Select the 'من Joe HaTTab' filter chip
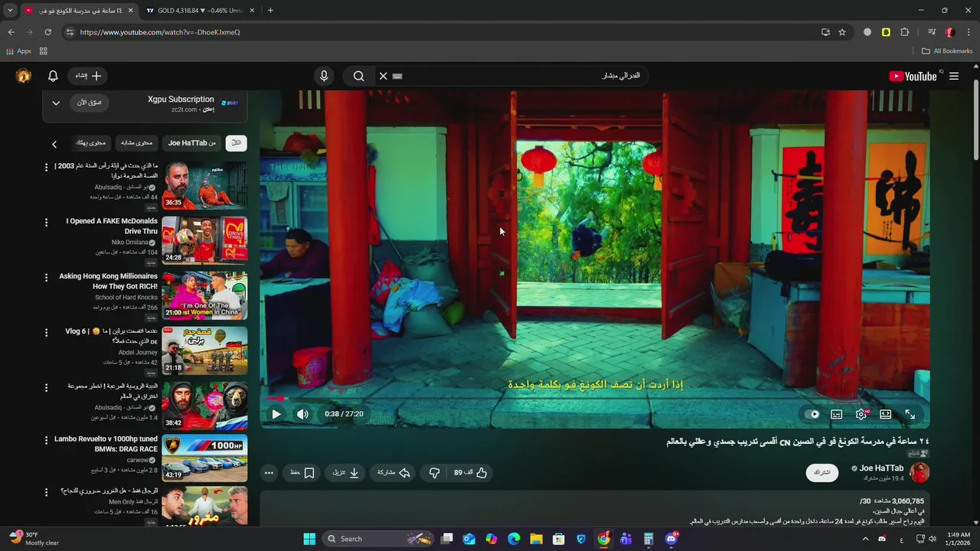980x551 pixels. [x=192, y=143]
